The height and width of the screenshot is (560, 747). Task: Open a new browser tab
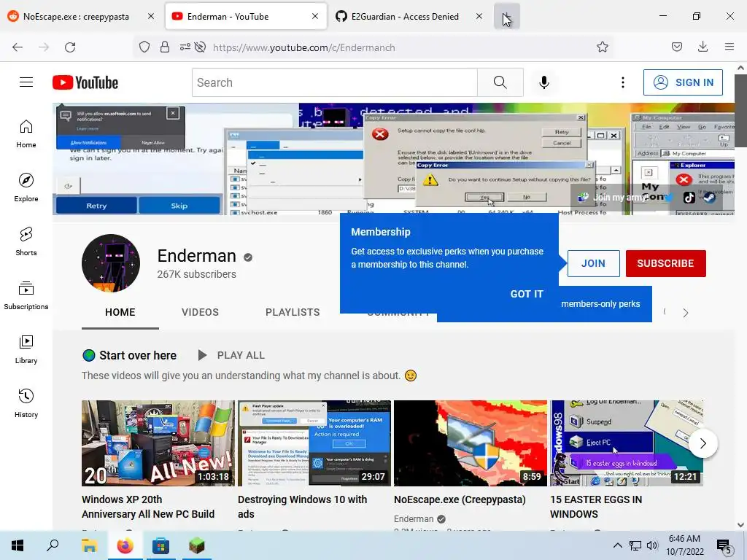pyautogui.click(x=507, y=16)
